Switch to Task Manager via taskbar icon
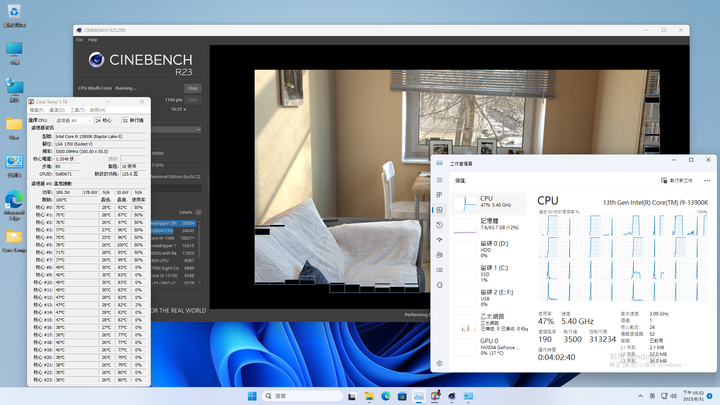This screenshot has height=405, width=720. [419, 396]
